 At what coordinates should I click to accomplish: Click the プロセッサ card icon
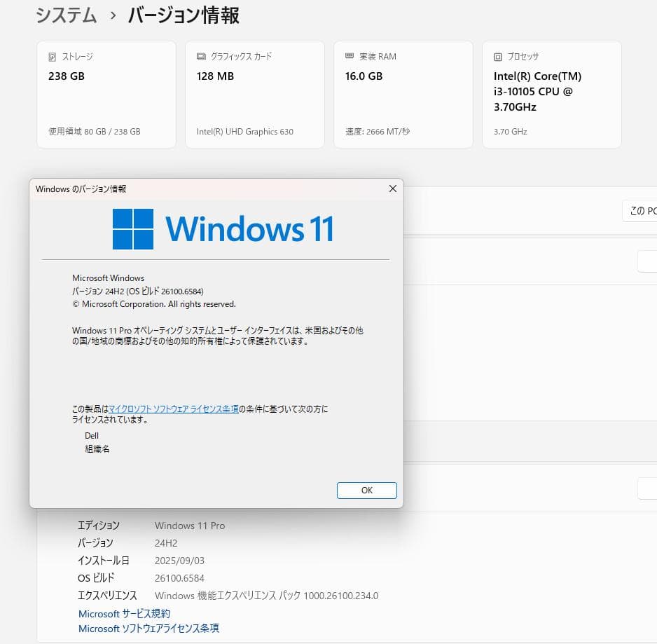[x=498, y=56]
